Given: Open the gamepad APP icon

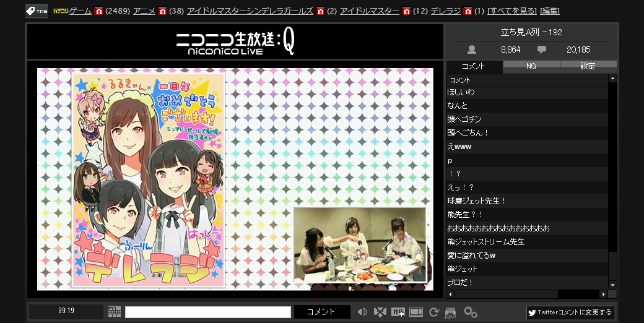Looking at the screenshot, I should tap(451, 312).
